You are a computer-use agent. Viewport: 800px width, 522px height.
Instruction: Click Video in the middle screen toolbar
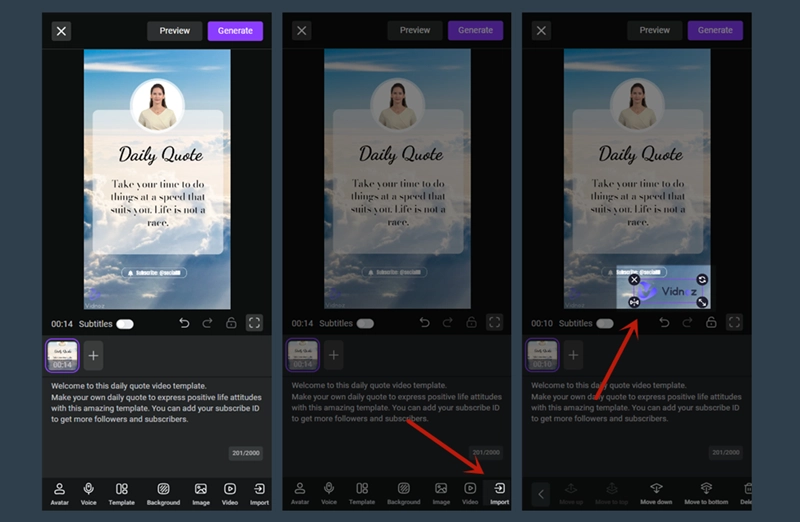pyautogui.click(x=470, y=494)
